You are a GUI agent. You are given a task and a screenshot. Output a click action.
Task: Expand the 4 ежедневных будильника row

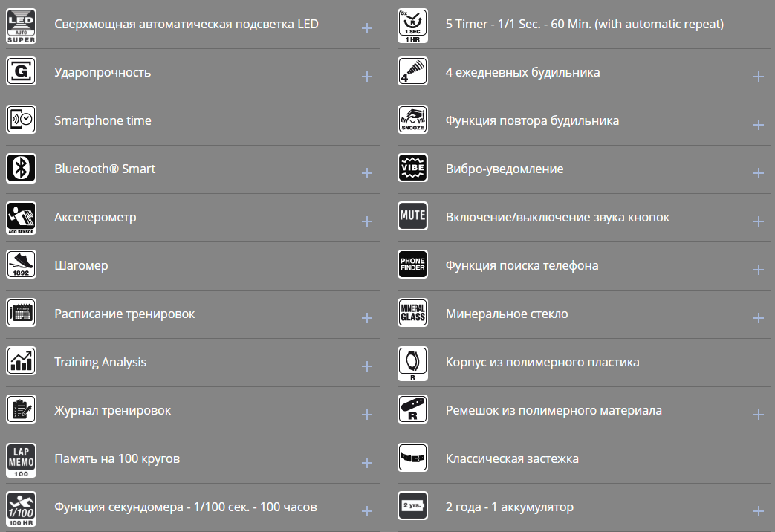758,77
